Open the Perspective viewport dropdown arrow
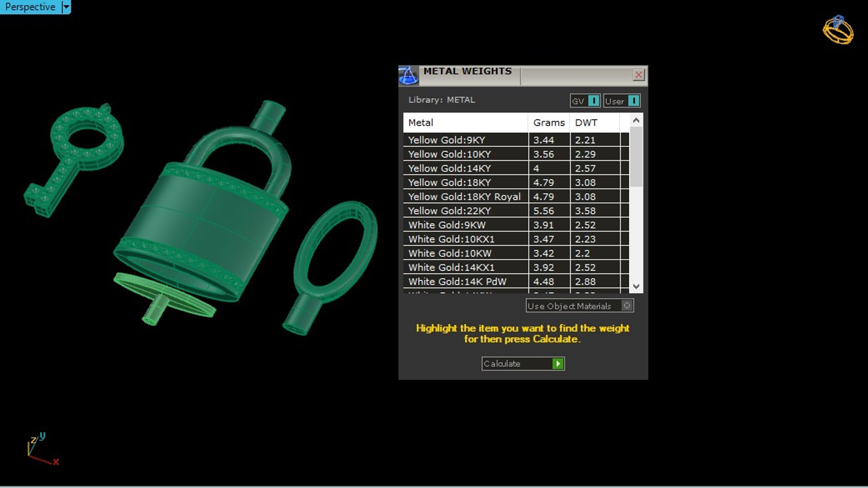The width and height of the screenshot is (868, 488). click(x=66, y=7)
